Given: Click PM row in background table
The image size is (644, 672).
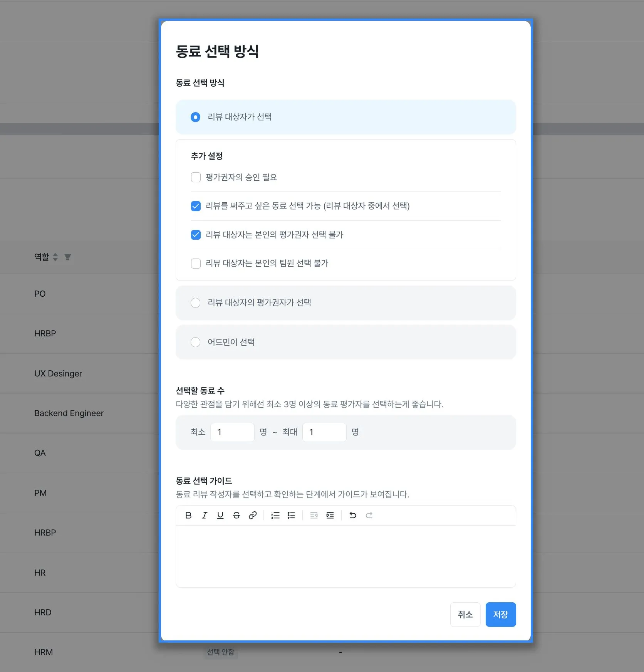Looking at the screenshot, I should [x=40, y=493].
